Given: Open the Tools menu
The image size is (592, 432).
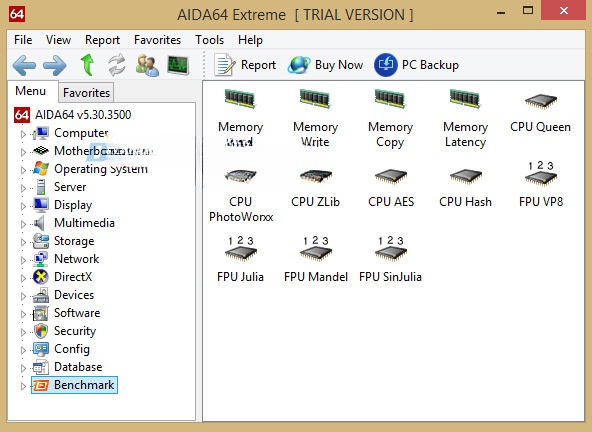Looking at the screenshot, I should 210,40.
